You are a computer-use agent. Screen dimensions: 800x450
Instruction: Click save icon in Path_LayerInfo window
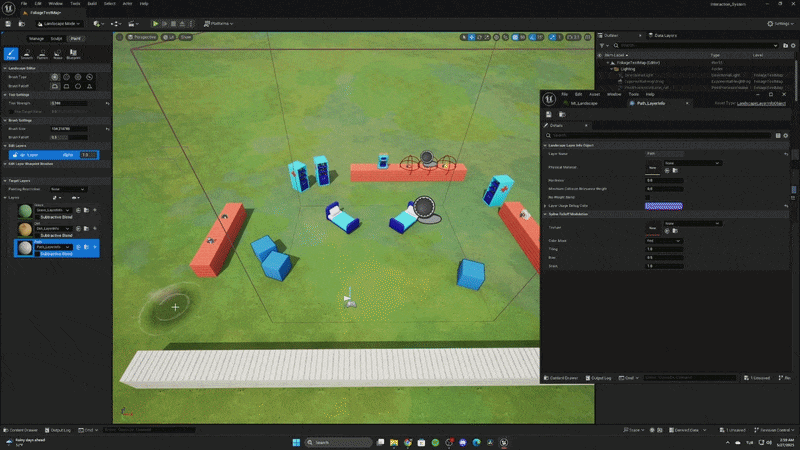coord(548,114)
